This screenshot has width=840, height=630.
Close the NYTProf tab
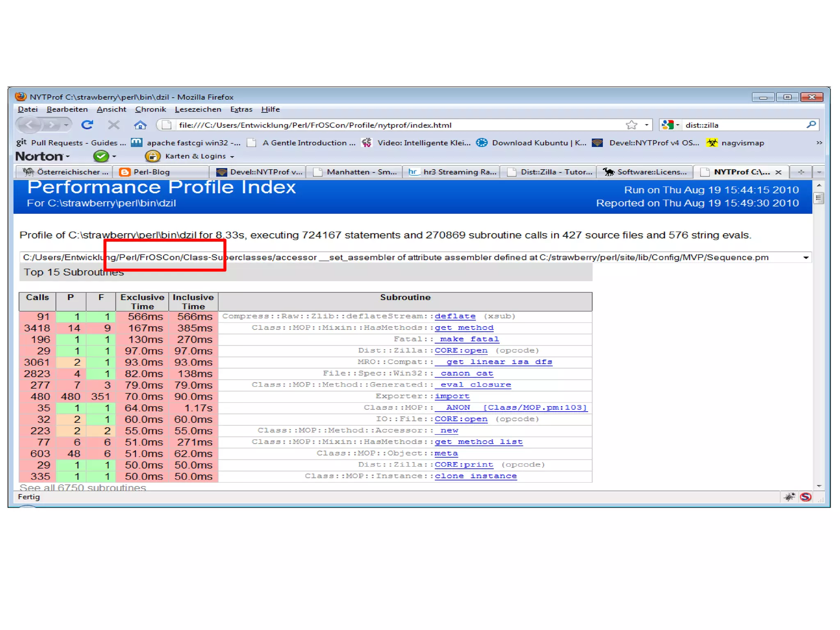[778, 172]
